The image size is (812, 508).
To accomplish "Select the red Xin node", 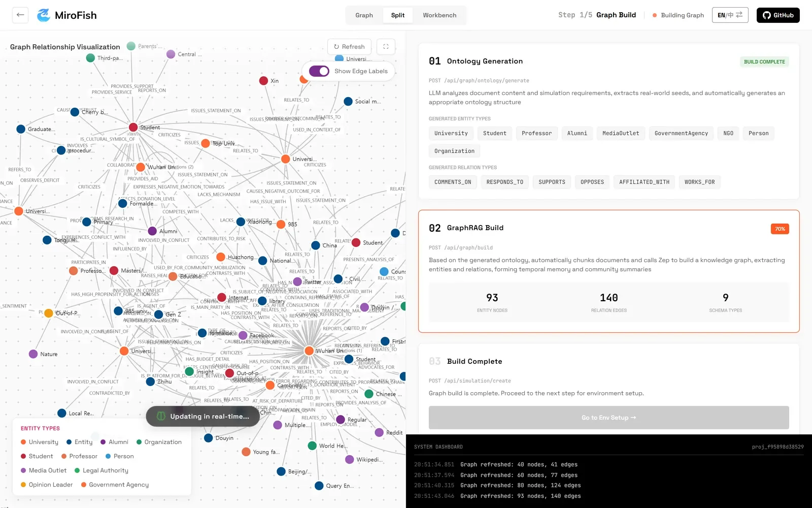I will 263,81.
